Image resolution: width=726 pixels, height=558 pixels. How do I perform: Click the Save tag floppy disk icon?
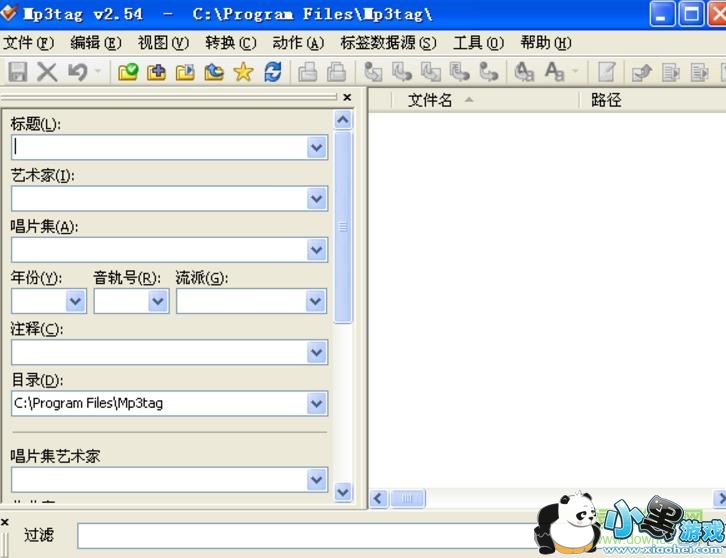click(18, 72)
